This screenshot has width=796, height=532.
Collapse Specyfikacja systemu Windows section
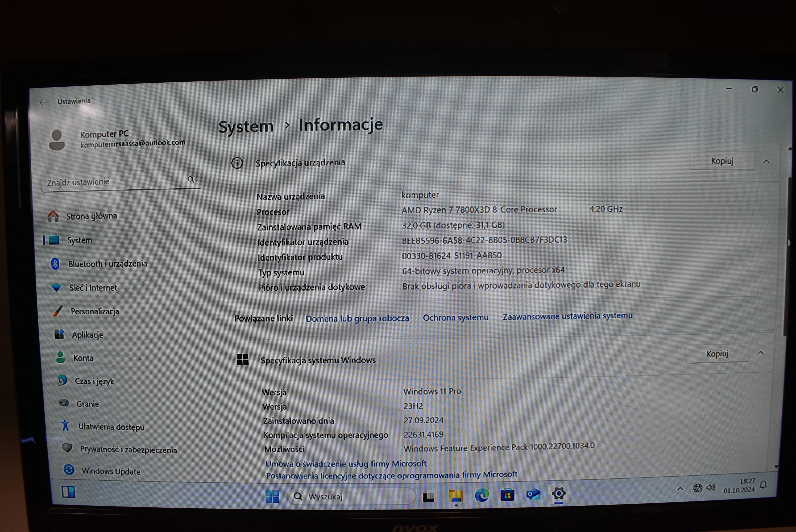click(761, 353)
